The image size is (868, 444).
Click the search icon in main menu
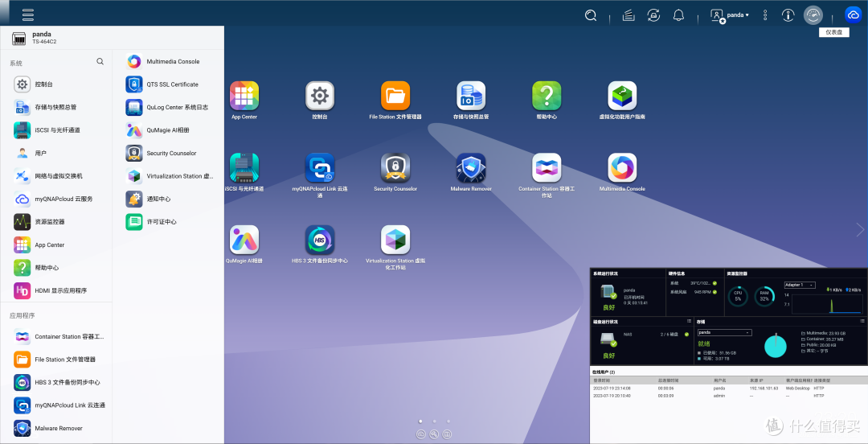click(x=100, y=61)
